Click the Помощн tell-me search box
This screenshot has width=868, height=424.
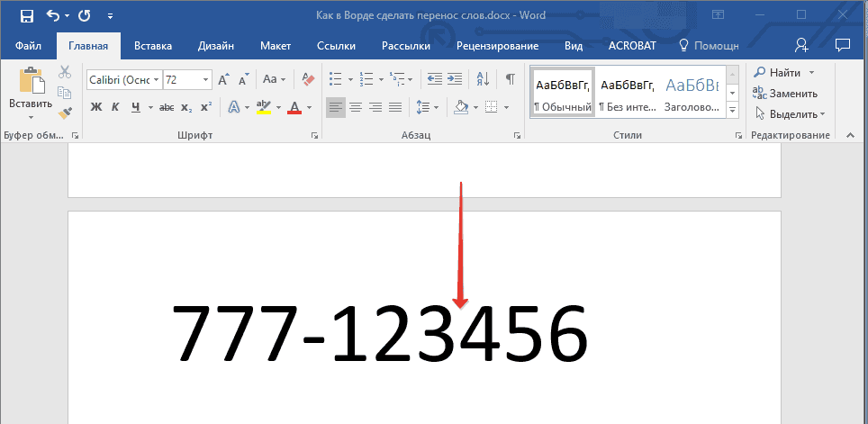pyautogui.click(x=710, y=46)
